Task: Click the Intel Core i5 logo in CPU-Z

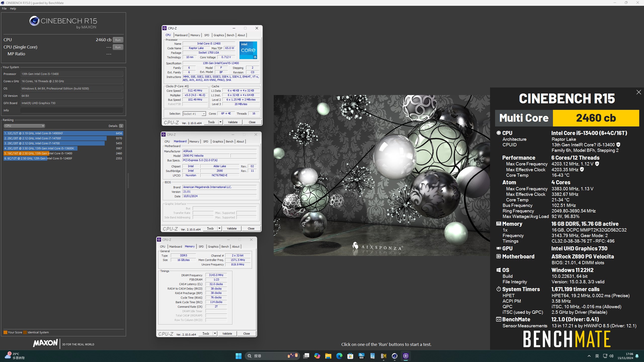Action: coord(248,50)
